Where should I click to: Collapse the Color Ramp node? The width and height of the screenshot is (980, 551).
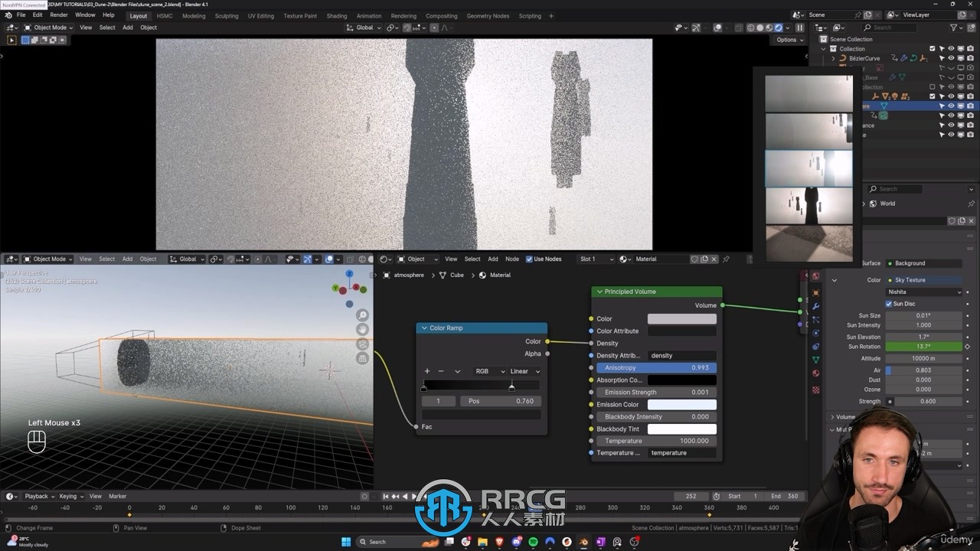[424, 328]
